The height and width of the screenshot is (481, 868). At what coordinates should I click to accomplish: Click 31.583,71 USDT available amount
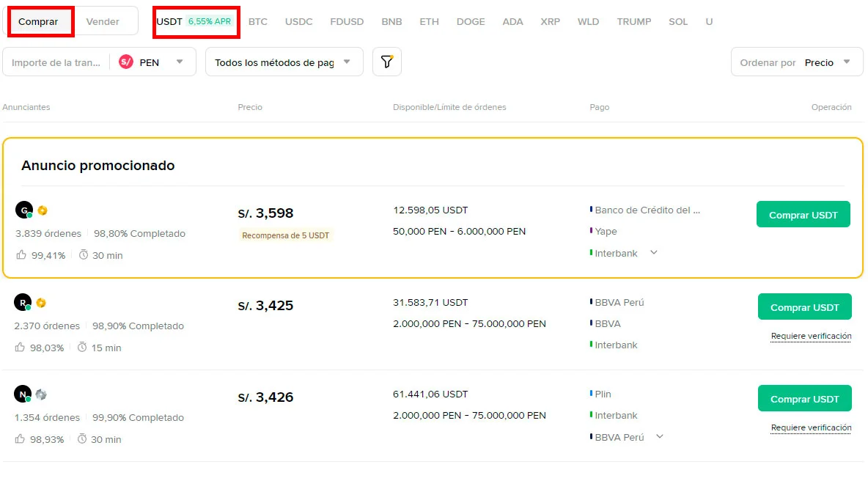coord(430,302)
